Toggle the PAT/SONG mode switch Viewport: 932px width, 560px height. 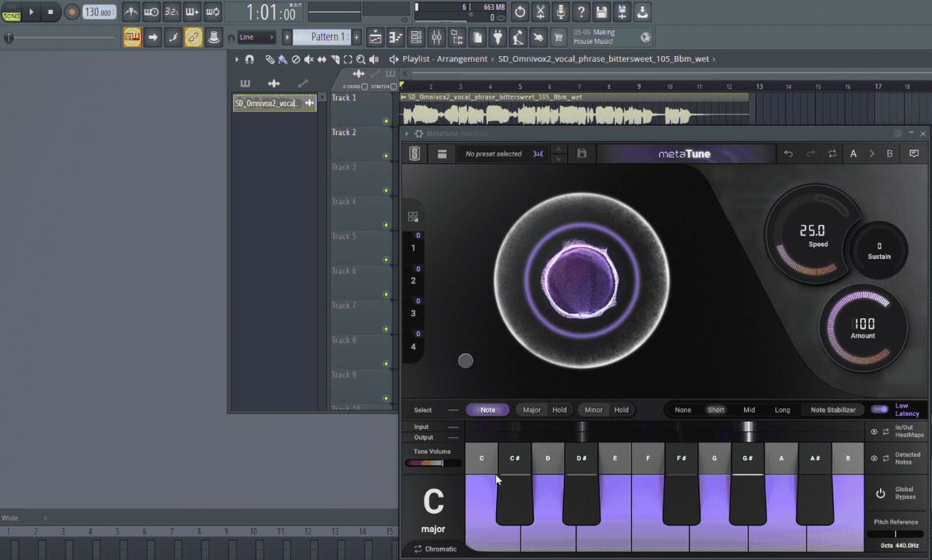(x=11, y=12)
